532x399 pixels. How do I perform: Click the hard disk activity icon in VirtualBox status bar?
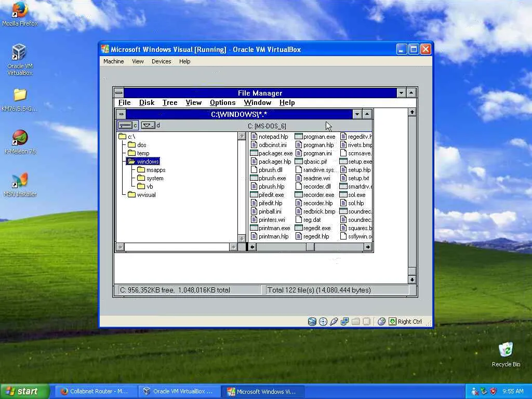[312, 321]
